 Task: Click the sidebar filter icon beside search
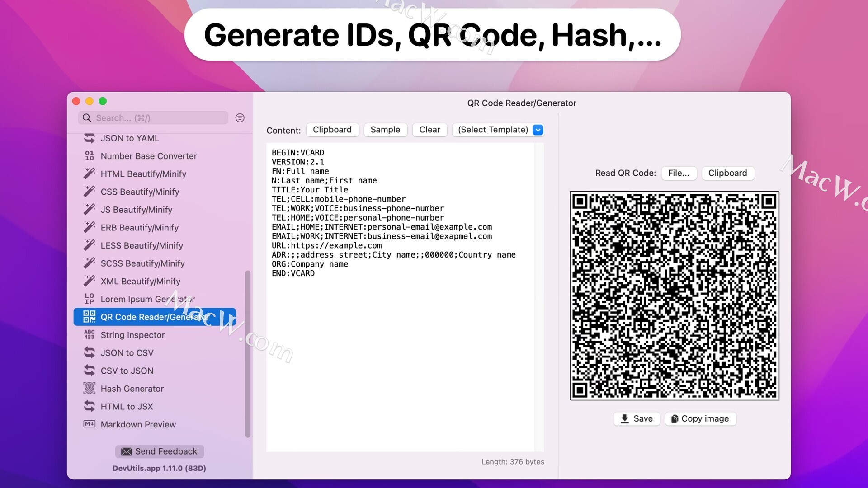coord(240,118)
